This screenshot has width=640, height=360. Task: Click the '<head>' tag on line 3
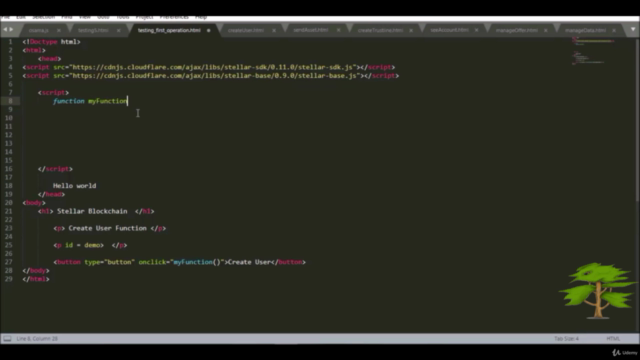coord(49,59)
